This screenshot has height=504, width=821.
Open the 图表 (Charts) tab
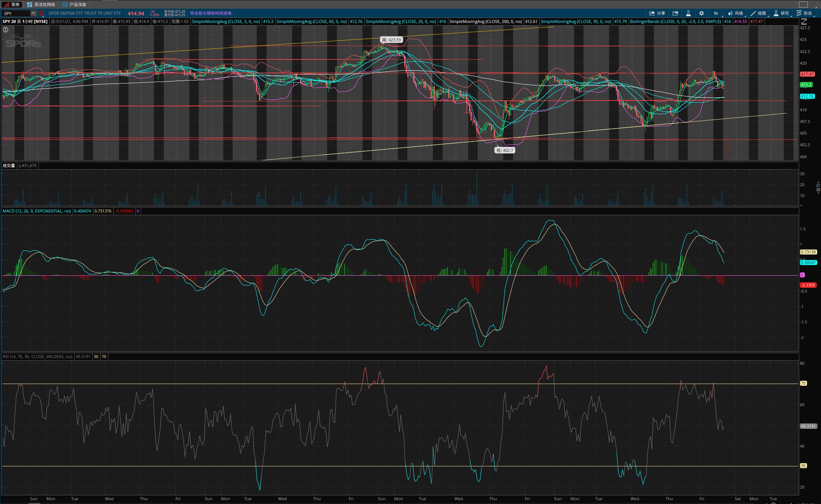12,5
